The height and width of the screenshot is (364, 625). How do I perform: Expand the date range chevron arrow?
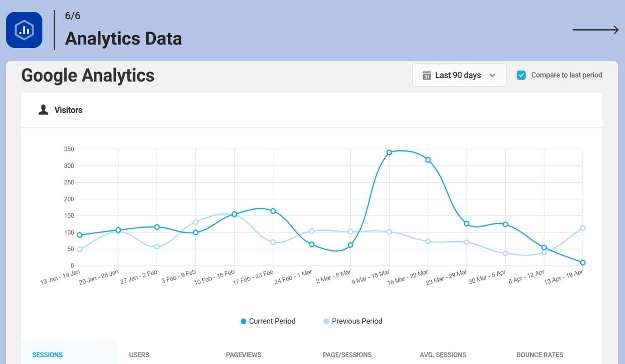(492, 75)
